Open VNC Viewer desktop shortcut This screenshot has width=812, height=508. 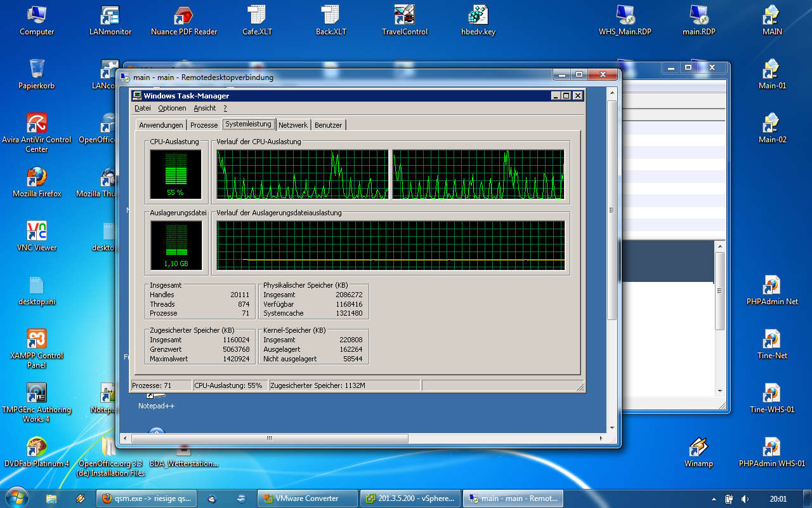[37, 236]
